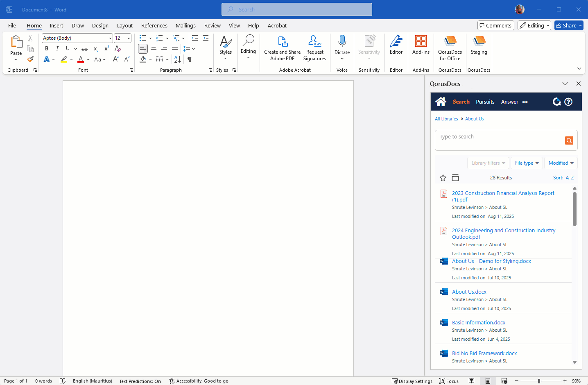588x385 pixels.
Task: Open the Pursuits tab in QorusDocs
Action: (x=485, y=102)
